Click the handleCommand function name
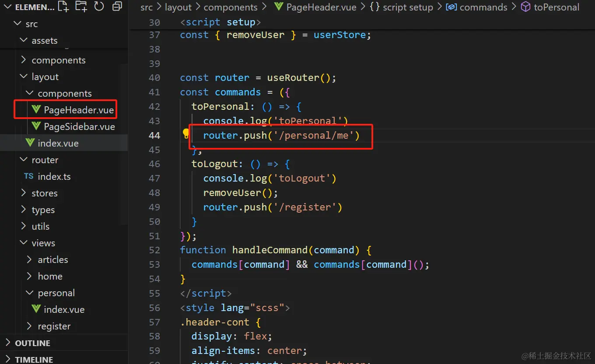 270,250
